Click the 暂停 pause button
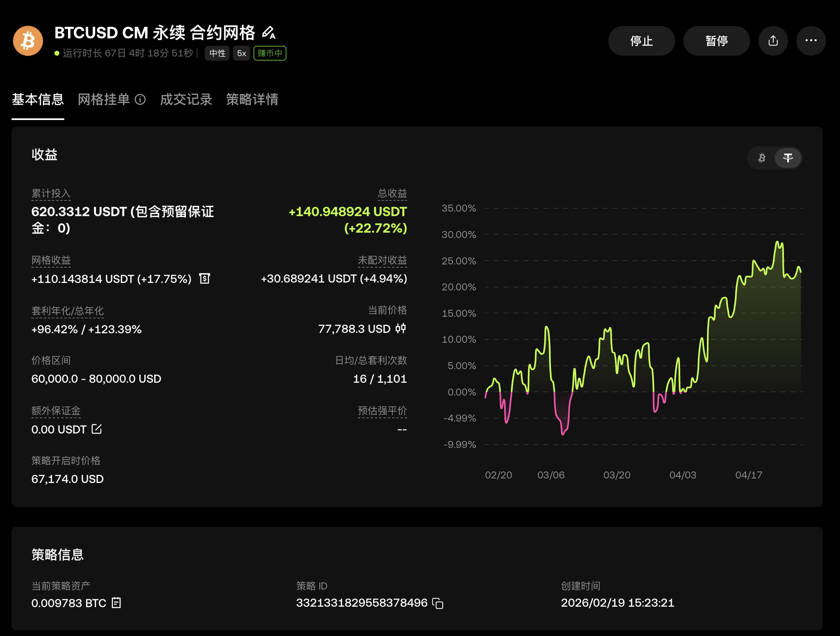 (x=716, y=41)
